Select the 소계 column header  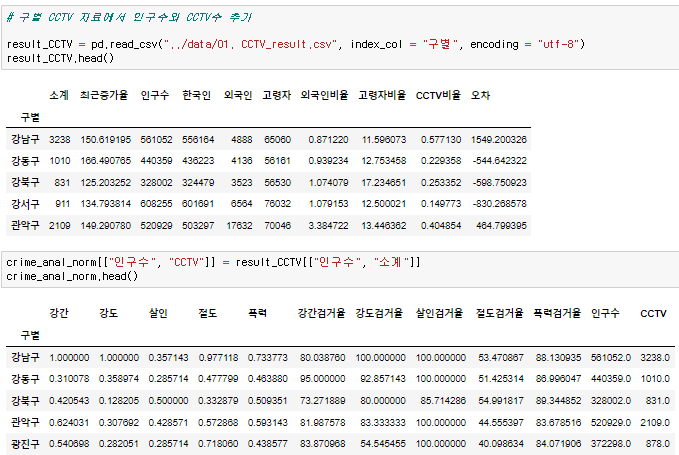tap(59, 95)
